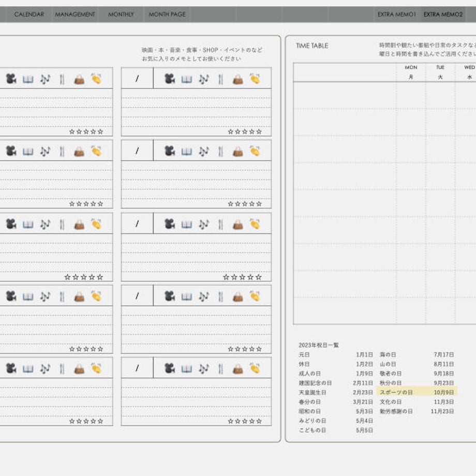Viewport: 476px width, 476px height.
Task: Click the 建国記念の日 holiday entry
Action: (315, 383)
